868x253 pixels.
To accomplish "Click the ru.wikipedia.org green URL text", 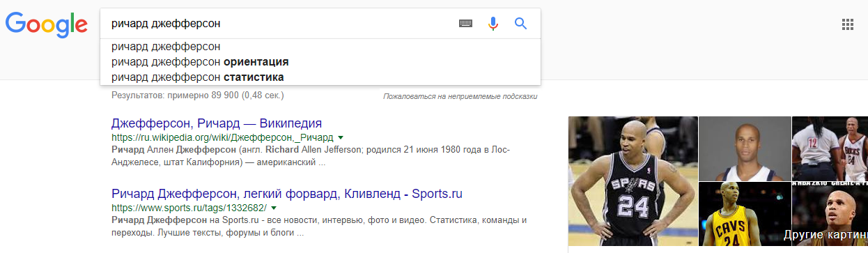I will click(222, 138).
